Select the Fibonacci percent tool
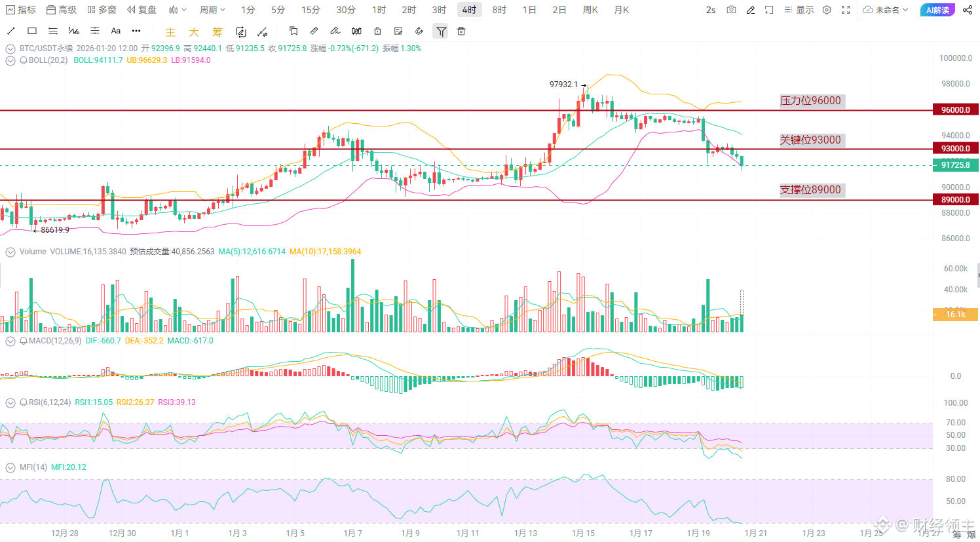This screenshot has width=980, height=542. 74,31
